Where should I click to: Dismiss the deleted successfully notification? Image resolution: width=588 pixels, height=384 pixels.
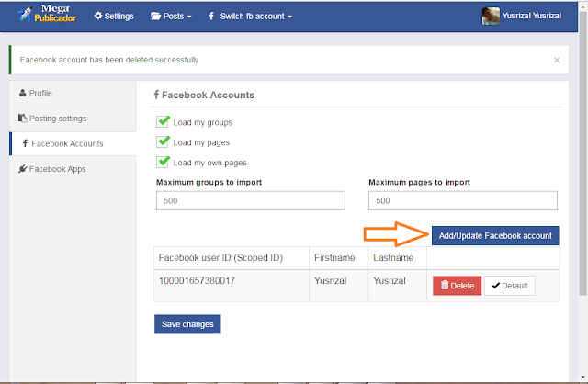tap(557, 60)
